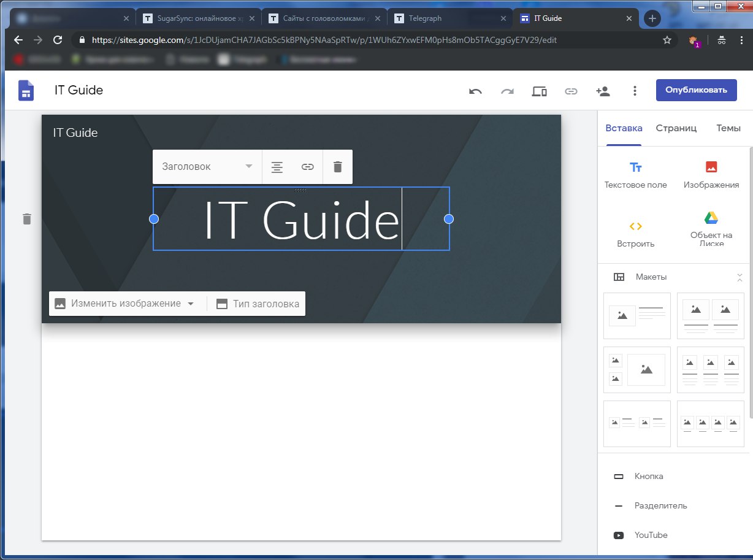This screenshot has height=560, width=753.
Task: Click the Google Sites logo icon
Action: (x=26, y=91)
